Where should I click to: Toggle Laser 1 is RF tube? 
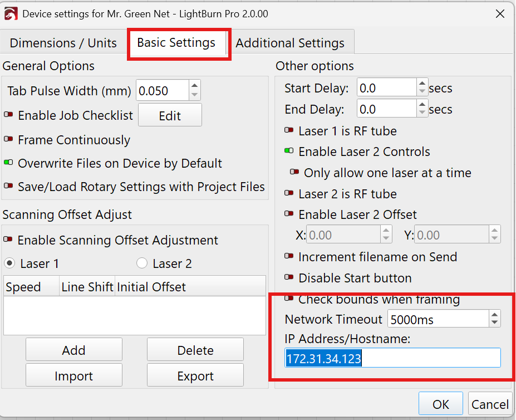(288, 130)
